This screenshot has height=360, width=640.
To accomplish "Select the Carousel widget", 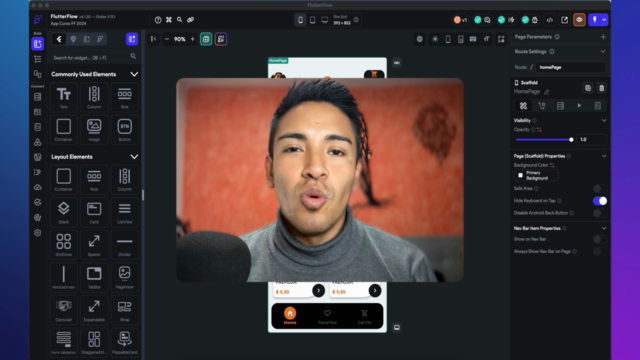I will pos(64,310).
